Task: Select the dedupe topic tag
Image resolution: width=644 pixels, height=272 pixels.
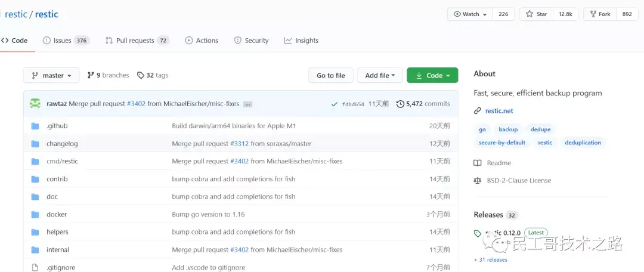Action: (x=540, y=129)
